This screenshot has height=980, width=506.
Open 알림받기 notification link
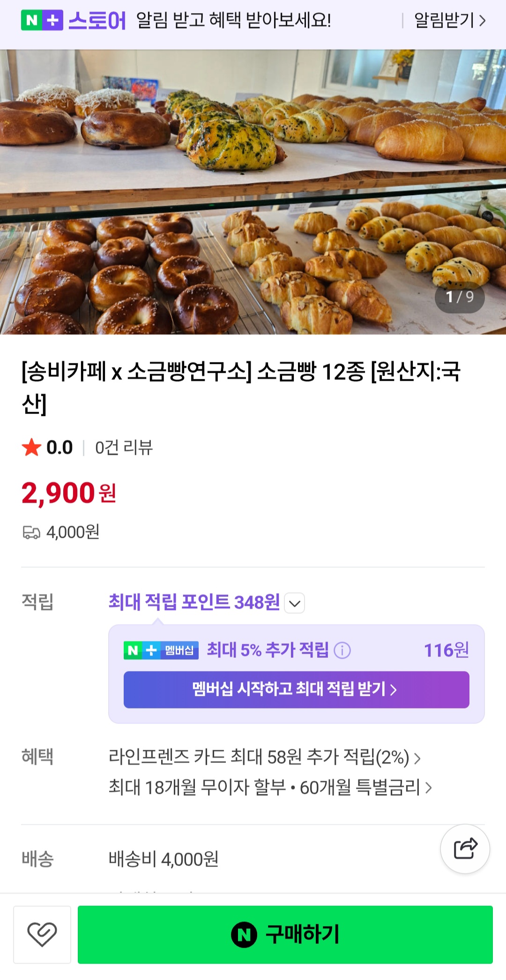pyautogui.click(x=450, y=21)
